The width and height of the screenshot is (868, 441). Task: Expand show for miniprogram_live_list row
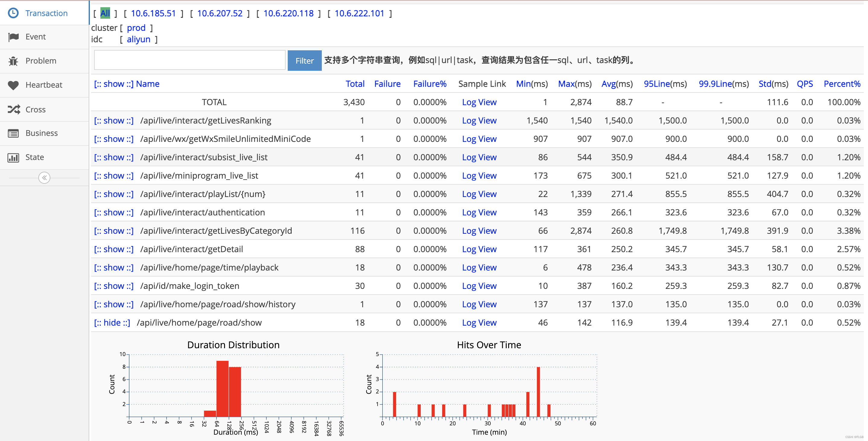click(114, 176)
